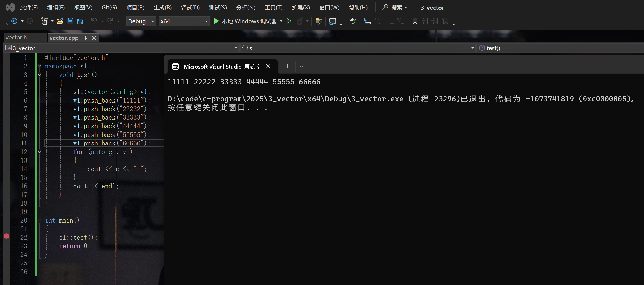Viewport: 644px width, 285px height.
Task: Toggle bookmark using the bookmark icon
Action: click(x=415, y=21)
